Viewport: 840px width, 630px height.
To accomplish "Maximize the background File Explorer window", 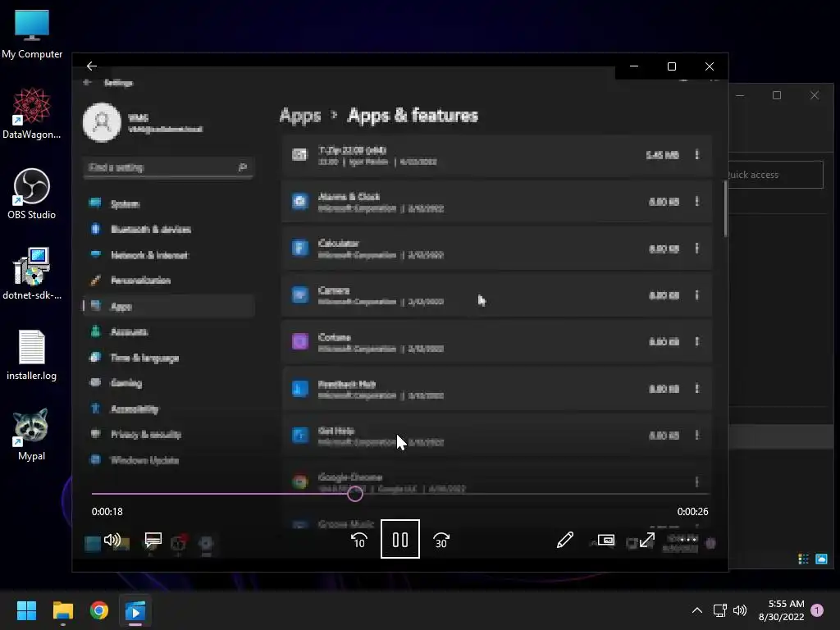I will 777,95.
